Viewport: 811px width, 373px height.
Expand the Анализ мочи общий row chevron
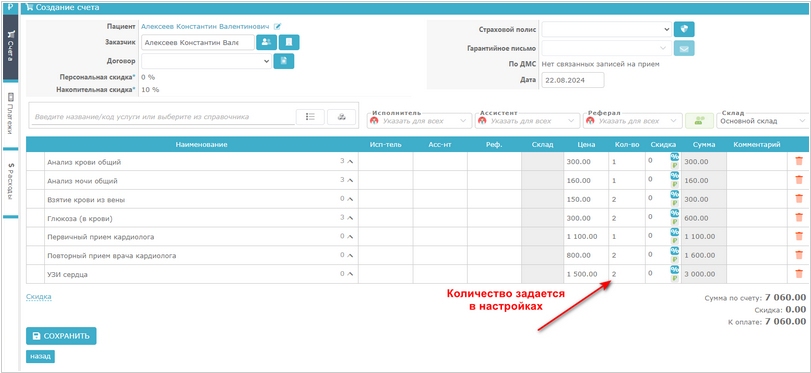pyautogui.click(x=350, y=181)
